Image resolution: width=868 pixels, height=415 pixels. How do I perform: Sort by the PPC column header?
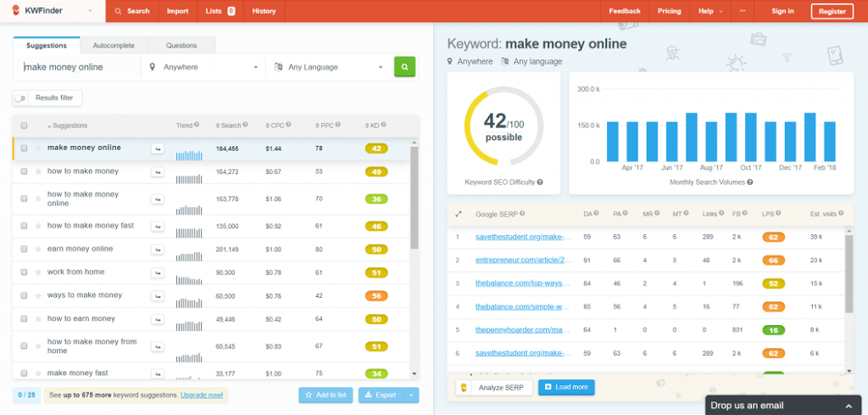pos(325,126)
